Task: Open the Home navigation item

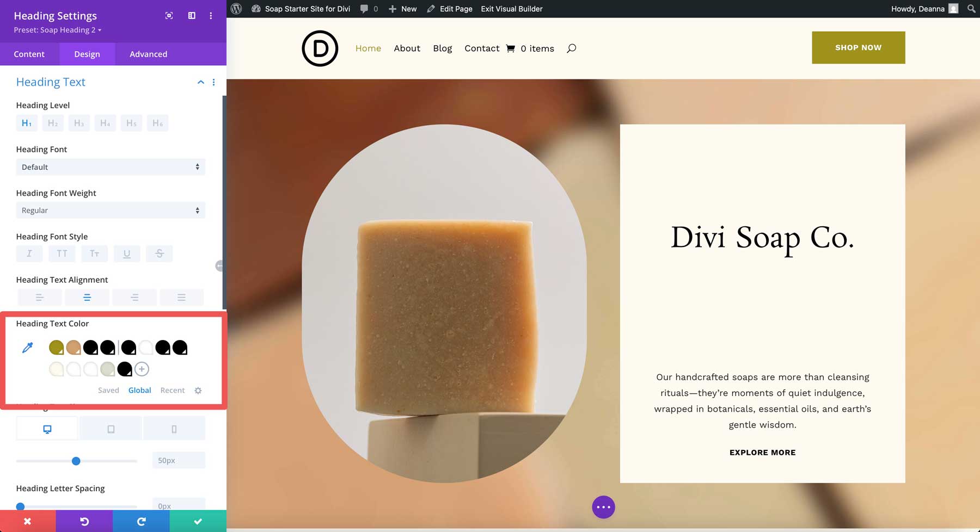Action: pyautogui.click(x=368, y=48)
